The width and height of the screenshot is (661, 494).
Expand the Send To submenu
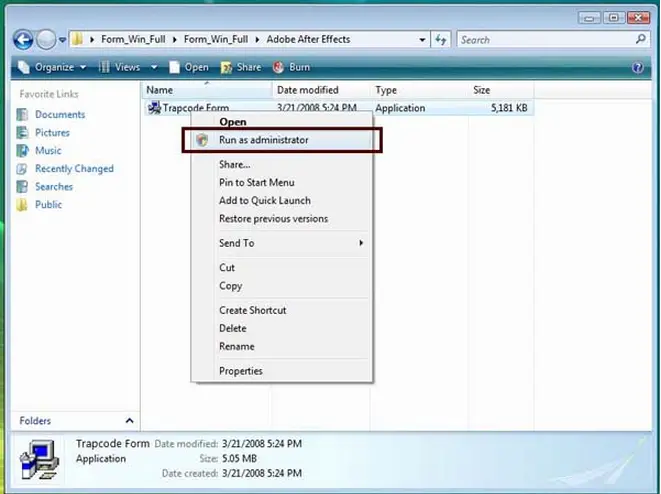282,243
